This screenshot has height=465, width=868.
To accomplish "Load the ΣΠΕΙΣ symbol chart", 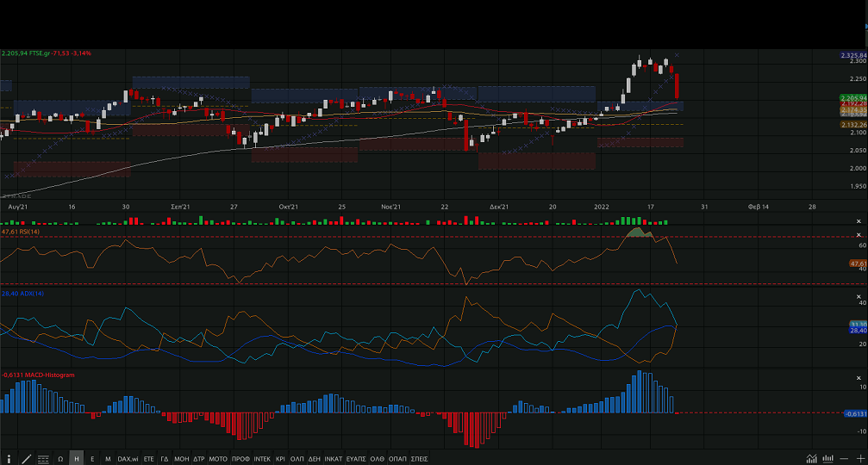I will point(419,459).
